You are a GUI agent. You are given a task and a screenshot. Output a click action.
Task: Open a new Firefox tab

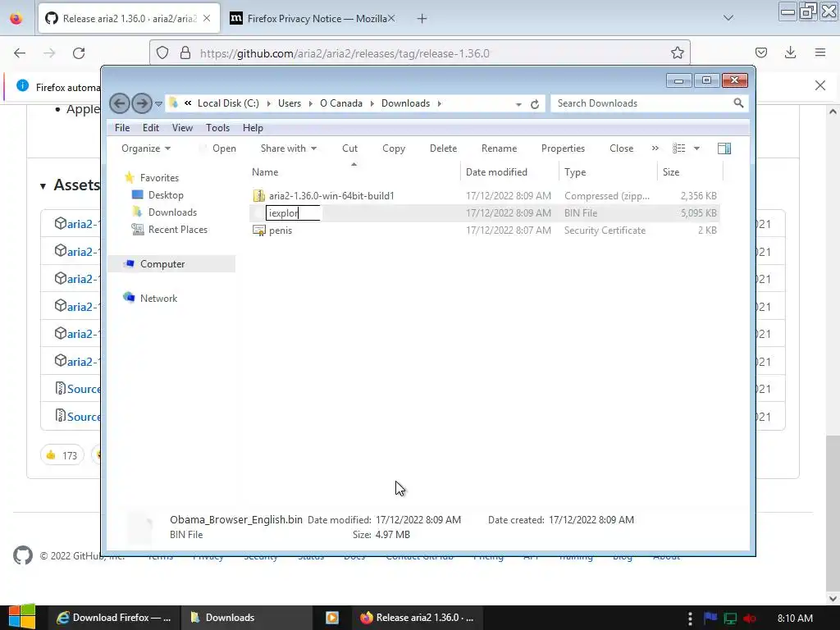(422, 19)
